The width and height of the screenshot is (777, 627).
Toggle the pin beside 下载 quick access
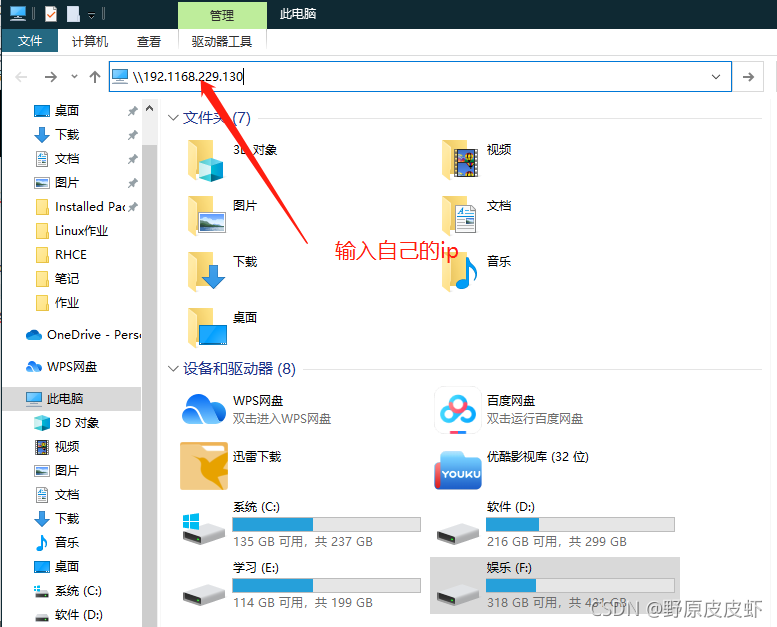tap(132, 135)
